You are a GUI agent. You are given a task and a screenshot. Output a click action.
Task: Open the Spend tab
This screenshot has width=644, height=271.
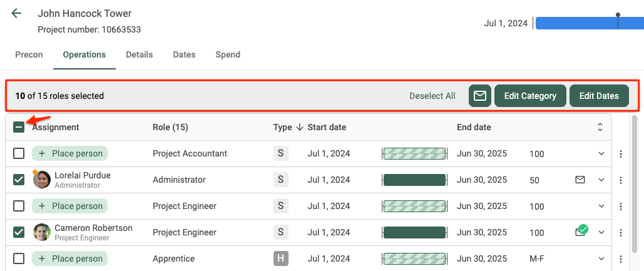tap(228, 54)
